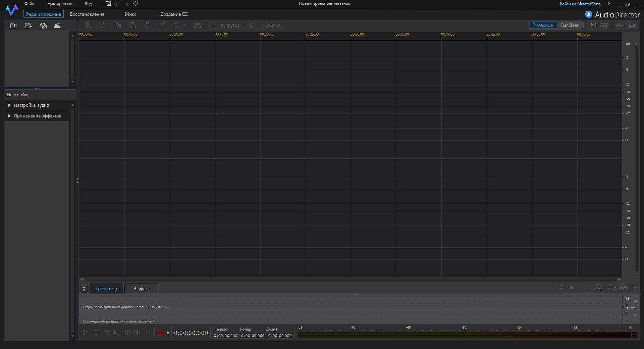Open the Эффект tab
The width and height of the screenshot is (644, 349).
(x=142, y=289)
